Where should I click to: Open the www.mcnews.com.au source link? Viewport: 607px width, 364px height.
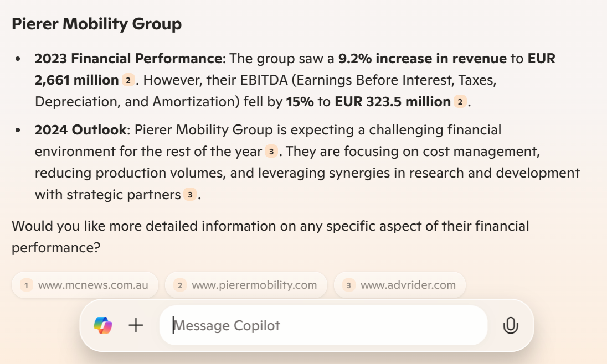click(x=85, y=285)
